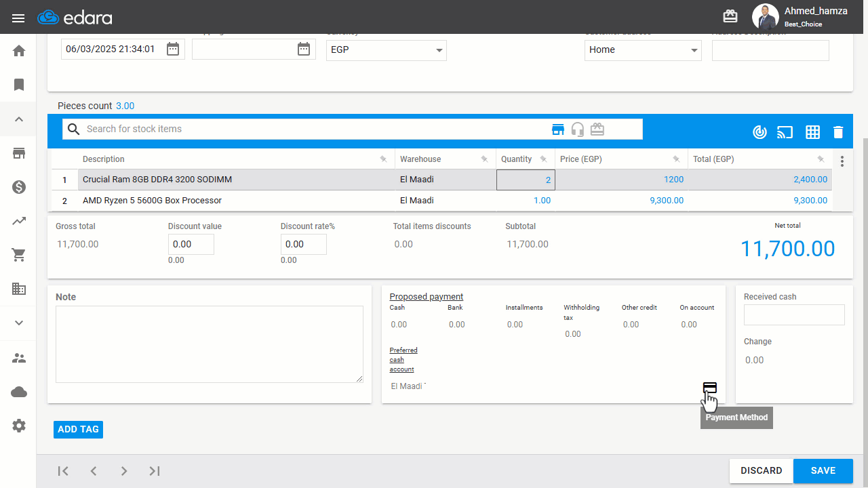Image resolution: width=868 pixels, height=488 pixels.
Task: Open the Proposed payment link
Action: click(427, 297)
